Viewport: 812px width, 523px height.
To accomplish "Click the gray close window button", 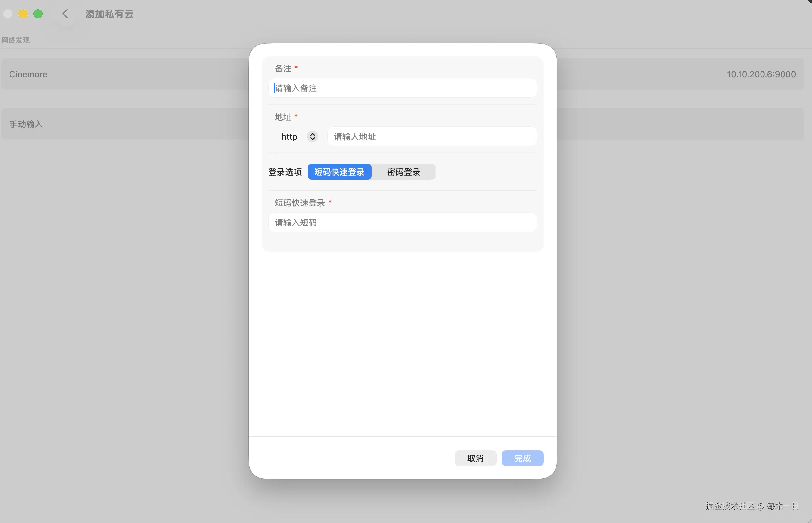I will click(x=8, y=14).
